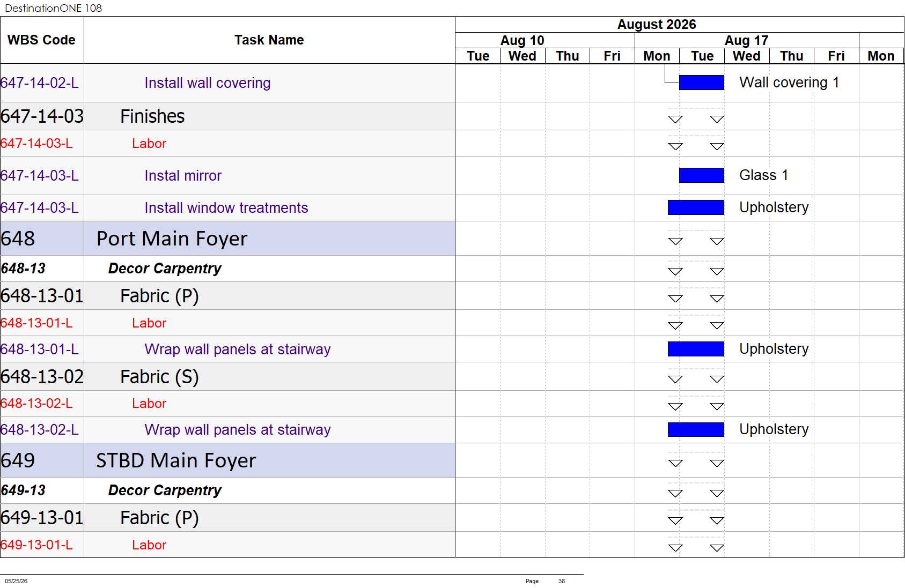Select the 648-13-01-L Labor summary start triangle

point(675,325)
